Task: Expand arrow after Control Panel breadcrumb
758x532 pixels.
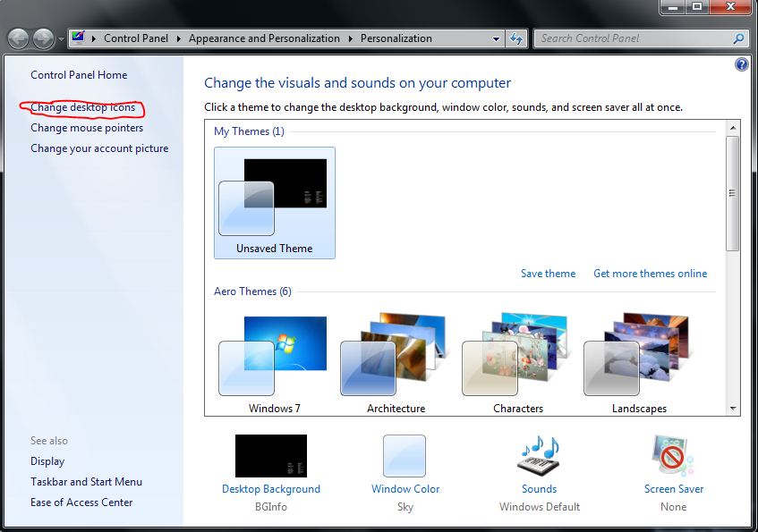Action: click(x=178, y=38)
